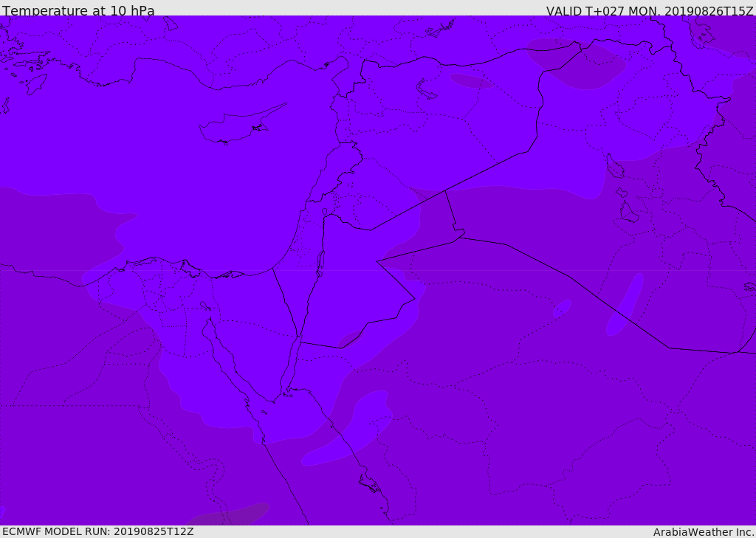The image size is (756, 538).
Task: Click the light elongated patch near the Kuwait border line
Action: click(625, 304)
